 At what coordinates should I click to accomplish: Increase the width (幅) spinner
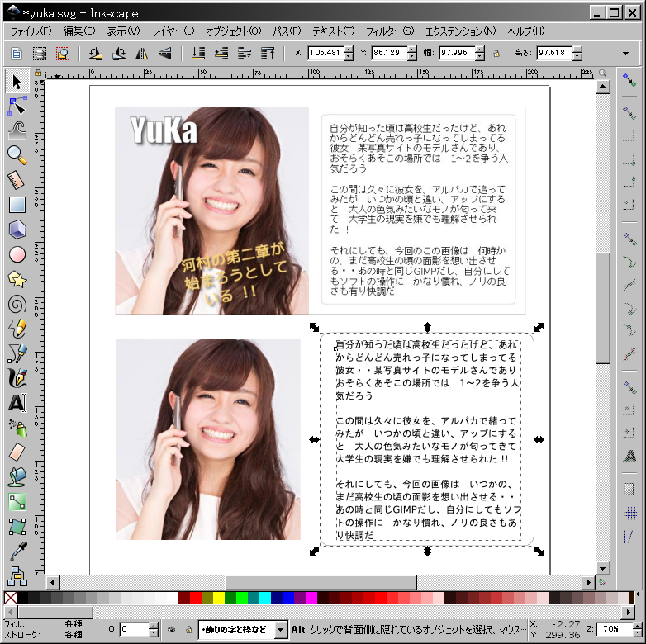pos(480,50)
